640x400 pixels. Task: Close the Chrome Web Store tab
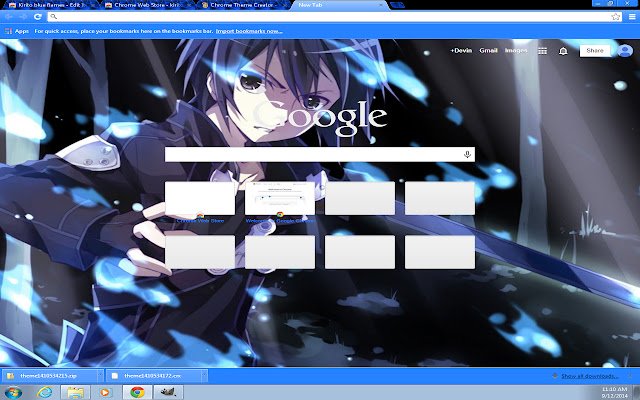188,5
